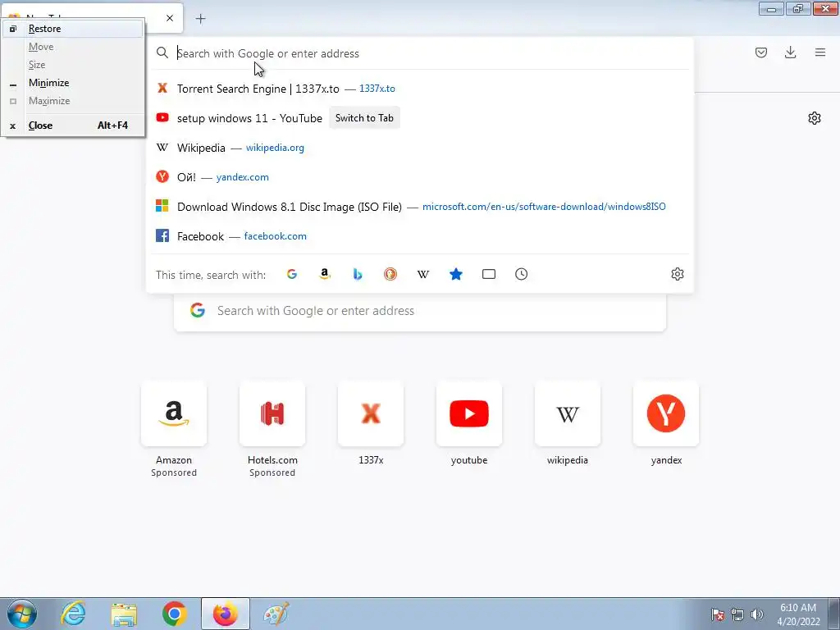Open the Windows Start menu
Image resolution: width=840 pixels, height=630 pixels.
(22, 614)
